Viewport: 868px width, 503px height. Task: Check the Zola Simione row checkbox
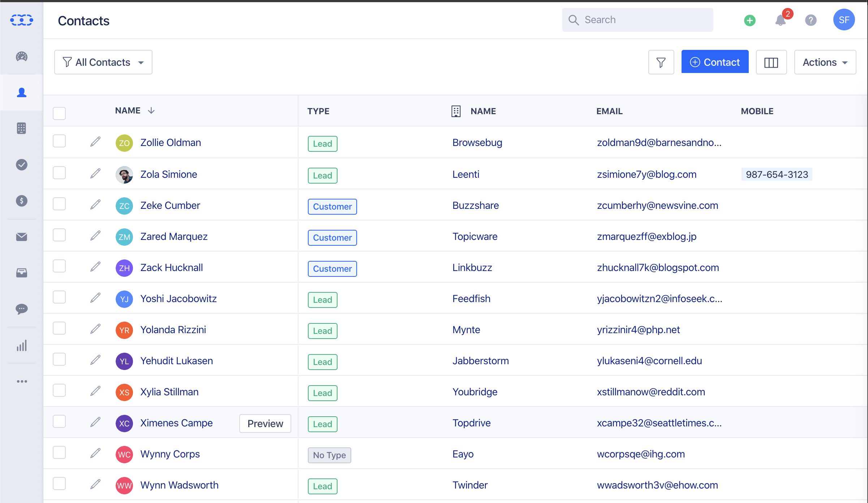tap(59, 173)
